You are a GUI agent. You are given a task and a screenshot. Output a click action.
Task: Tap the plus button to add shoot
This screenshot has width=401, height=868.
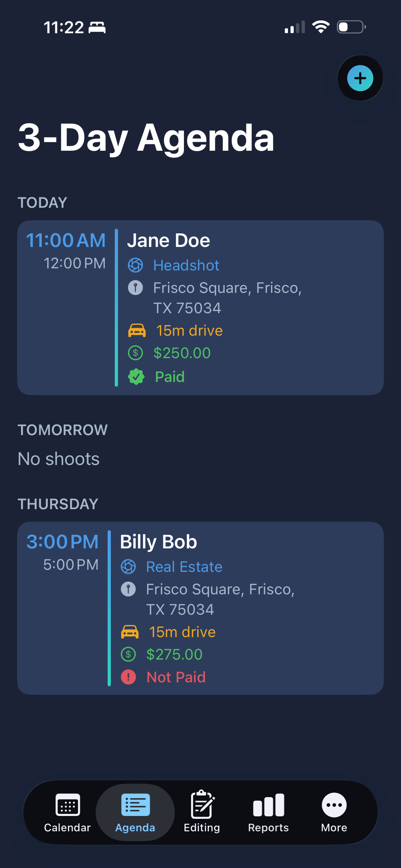point(360,78)
